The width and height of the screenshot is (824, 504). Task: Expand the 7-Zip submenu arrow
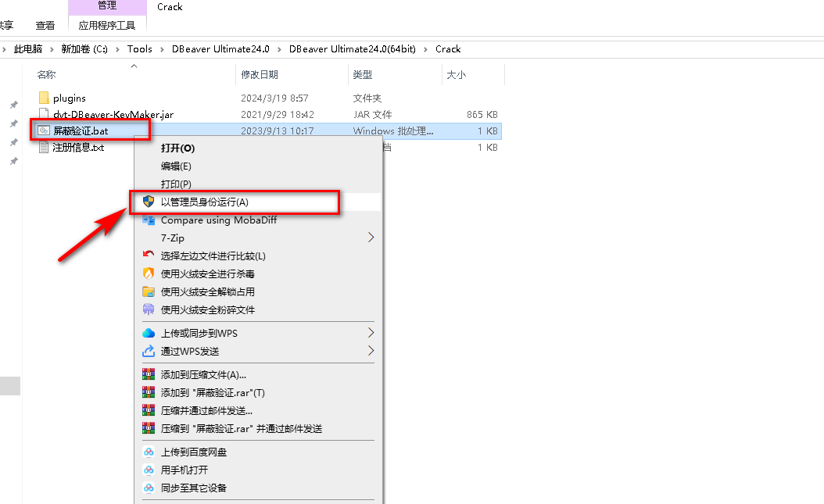(371, 238)
